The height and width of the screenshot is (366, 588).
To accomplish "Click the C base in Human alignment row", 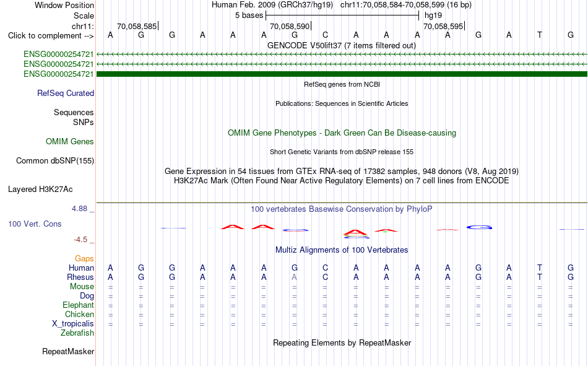I will (325, 268).
